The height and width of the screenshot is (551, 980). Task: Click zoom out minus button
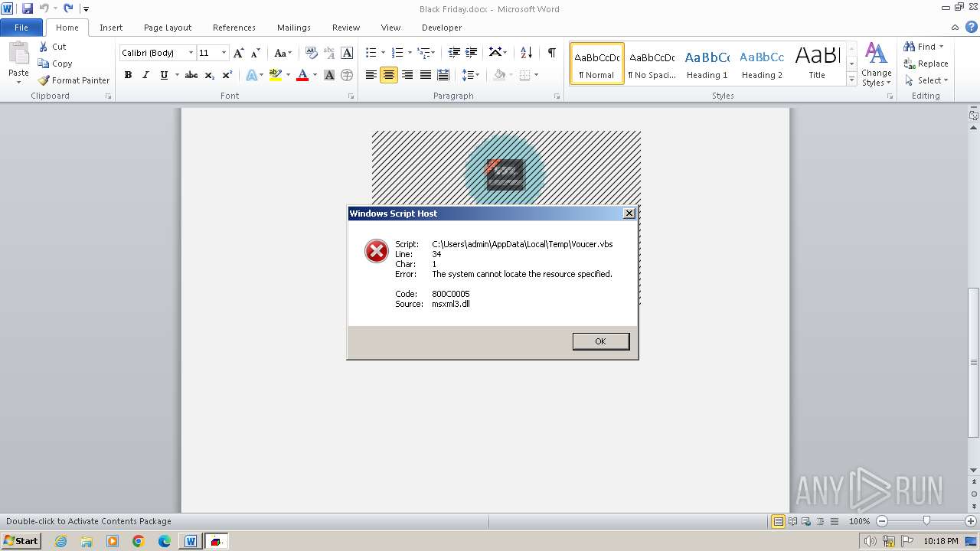[x=882, y=521]
